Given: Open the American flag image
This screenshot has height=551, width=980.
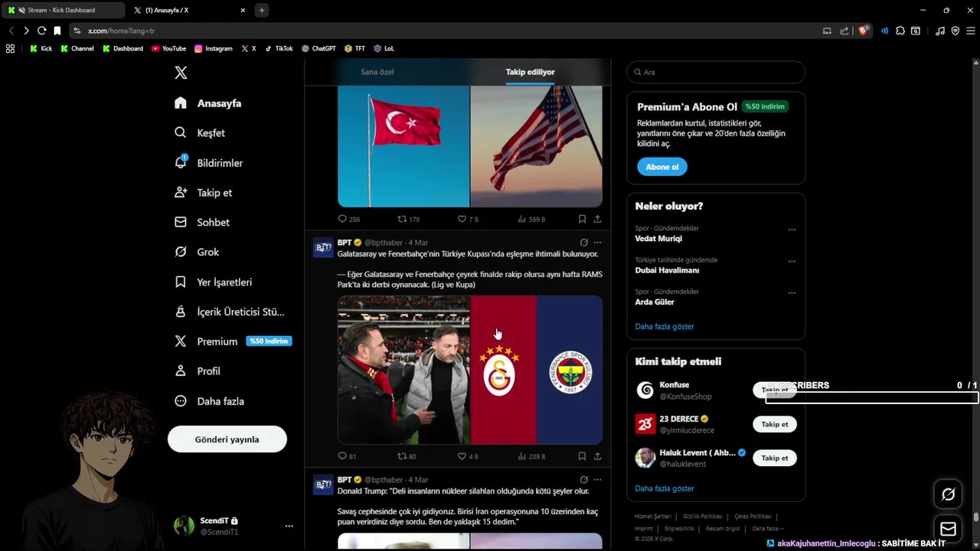Looking at the screenshot, I should click(537, 146).
